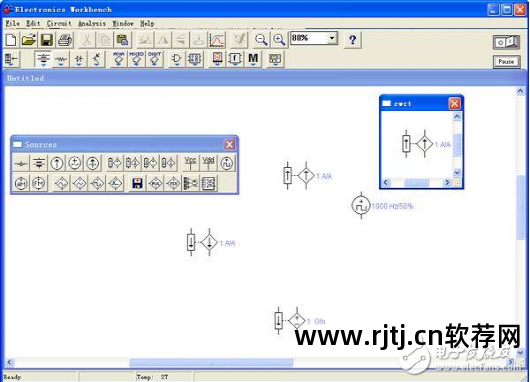Viewport: 530px width, 382px height.
Task: Toggle the simulation power switch
Action: [x=506, y=42]
